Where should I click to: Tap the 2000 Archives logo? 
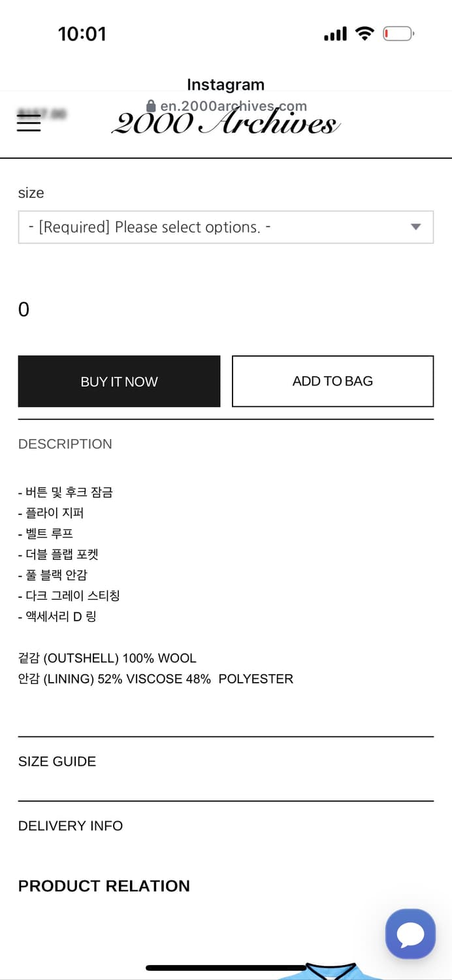point(226,124)
